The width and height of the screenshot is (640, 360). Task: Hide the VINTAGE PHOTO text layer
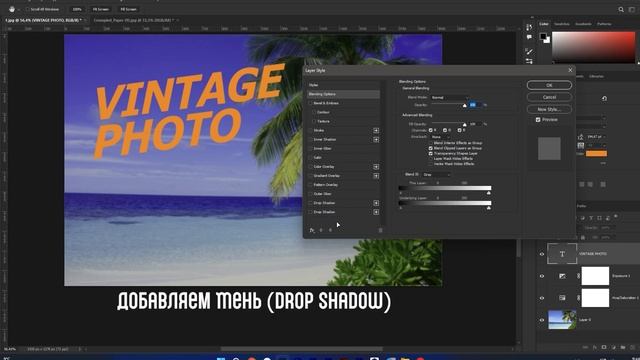542,254
